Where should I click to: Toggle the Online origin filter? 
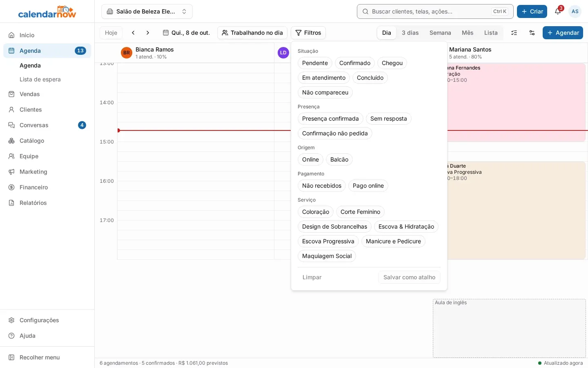(x=310, y=159)
